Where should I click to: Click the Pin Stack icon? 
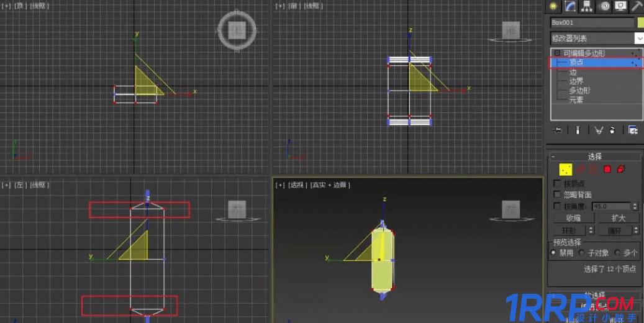tap(557, 130)
